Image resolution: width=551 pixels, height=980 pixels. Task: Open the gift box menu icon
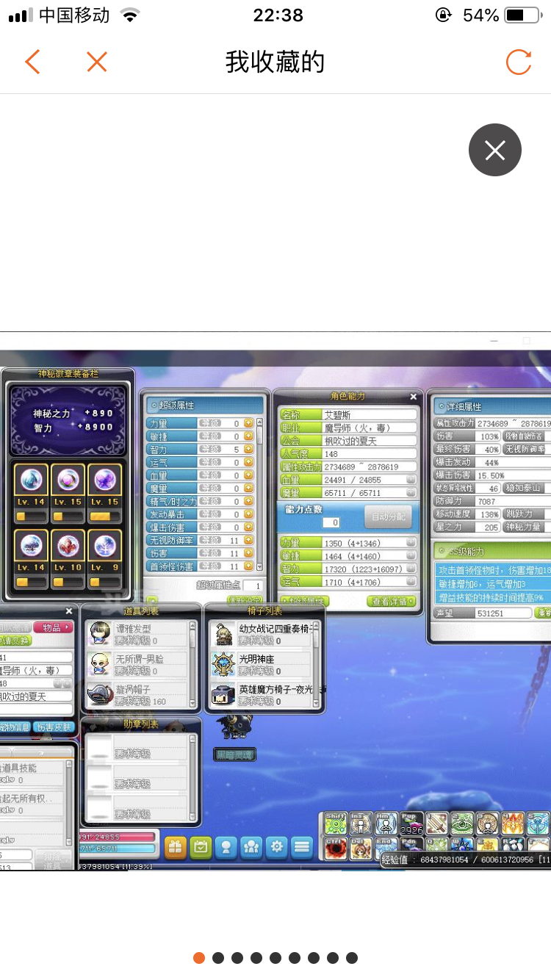pos(176,847)
